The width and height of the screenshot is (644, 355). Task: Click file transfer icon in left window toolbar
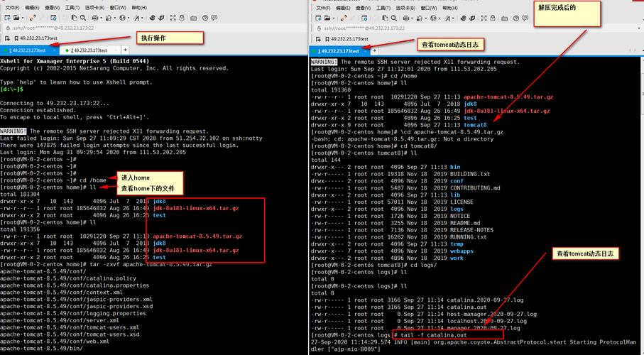tap(109, 18)
